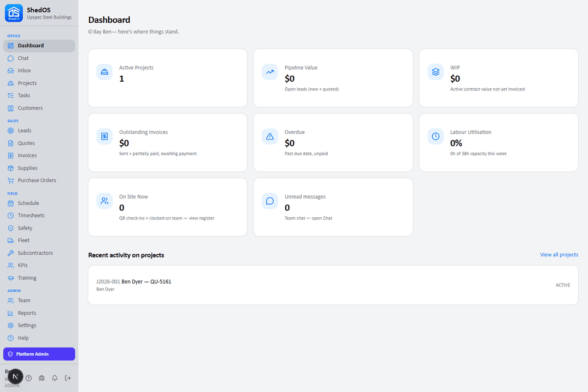Click the View all projects link
588x392 pixels.
[559, 255]
